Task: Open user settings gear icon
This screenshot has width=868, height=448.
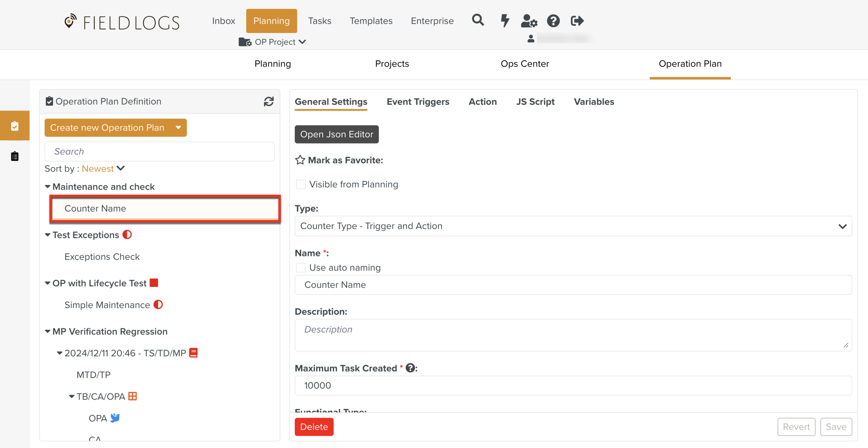Action: (529, 21)
